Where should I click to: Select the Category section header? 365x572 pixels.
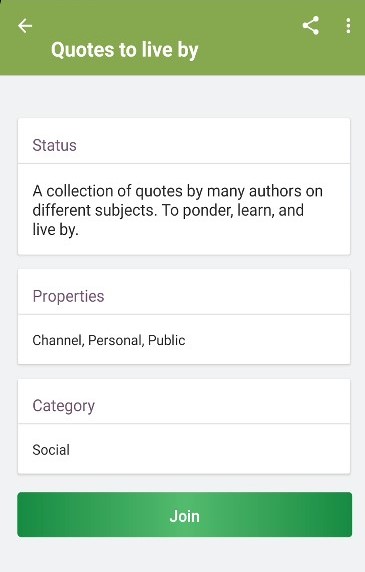click(63, 406)
